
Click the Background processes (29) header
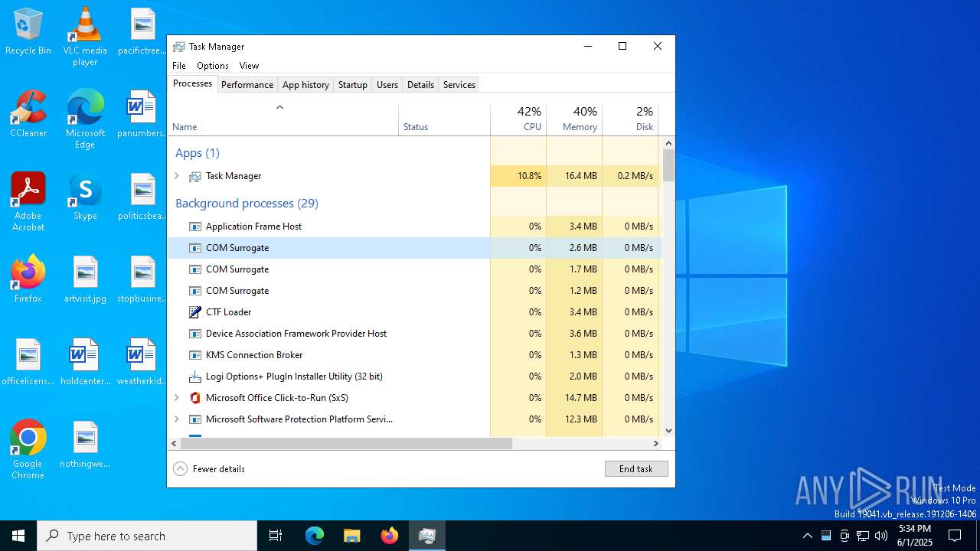[x=247, y=204]
